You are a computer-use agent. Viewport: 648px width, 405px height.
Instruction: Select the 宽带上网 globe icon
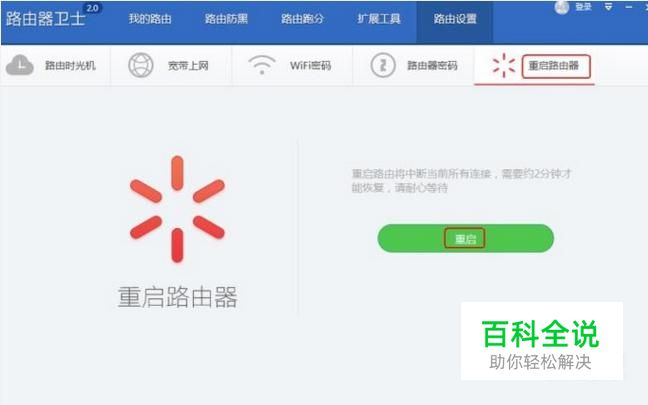141,65
